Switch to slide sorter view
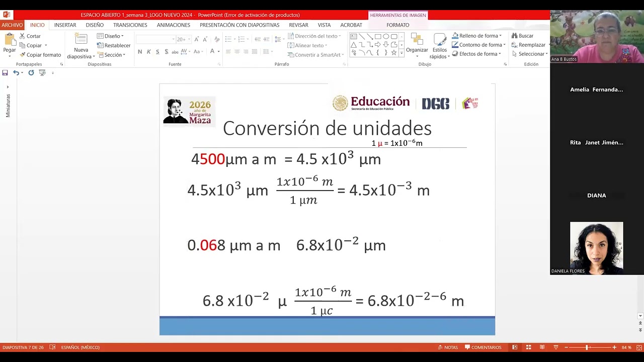 (x=528, y=347)
